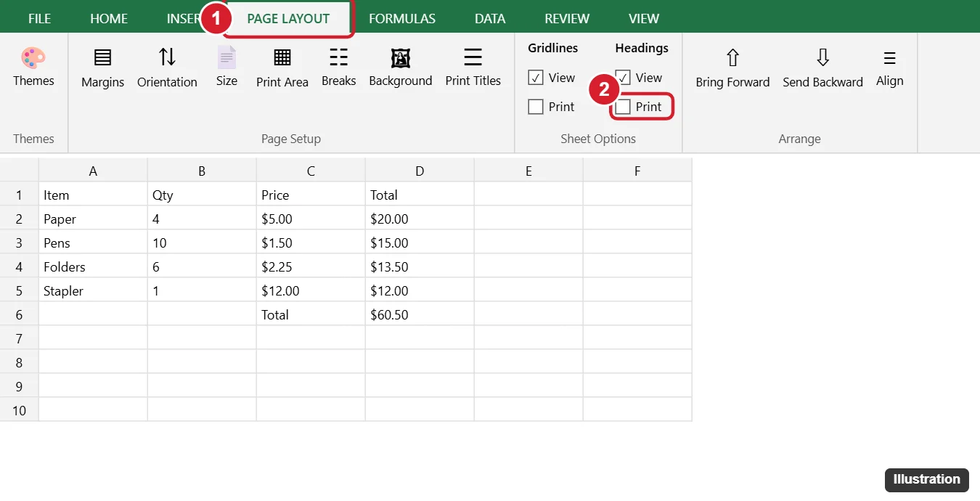Image resolution: width=980 pixels, height=501 pixels.
Task: Select the 'Total' label in row 6
Action: [x=311, y=314]
